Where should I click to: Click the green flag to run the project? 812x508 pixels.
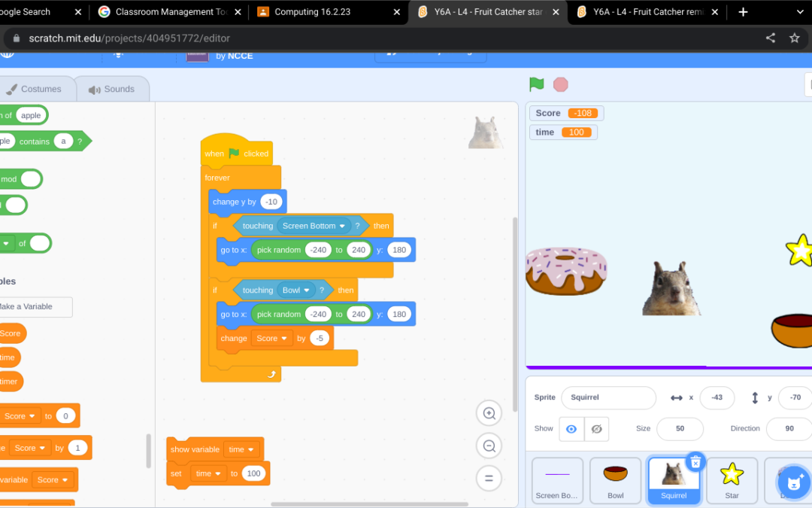coord(535,85)
